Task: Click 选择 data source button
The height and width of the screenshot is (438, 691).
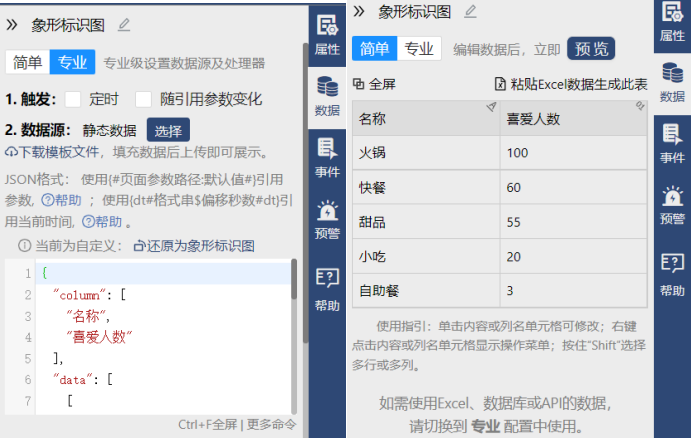Action: tap(168, 130)
